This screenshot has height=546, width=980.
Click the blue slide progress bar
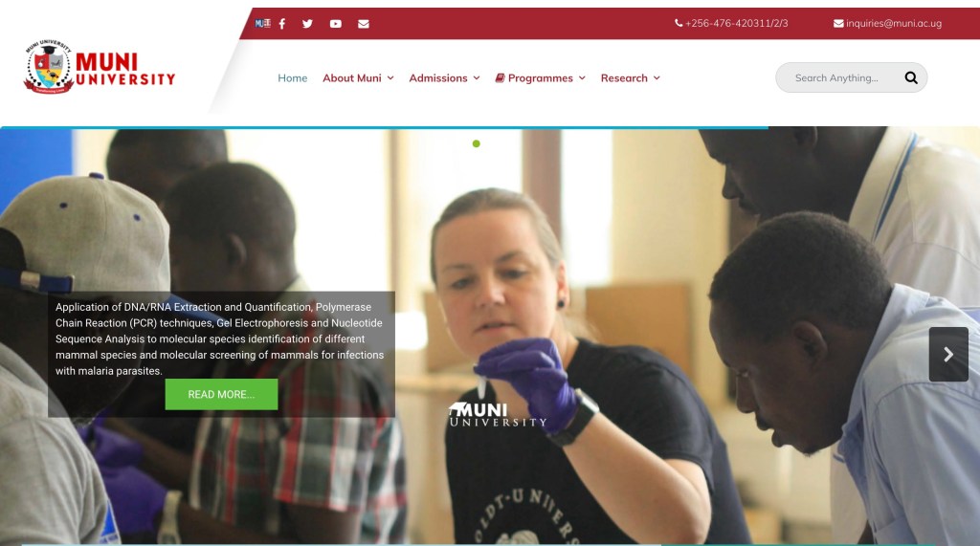[385, 127]
